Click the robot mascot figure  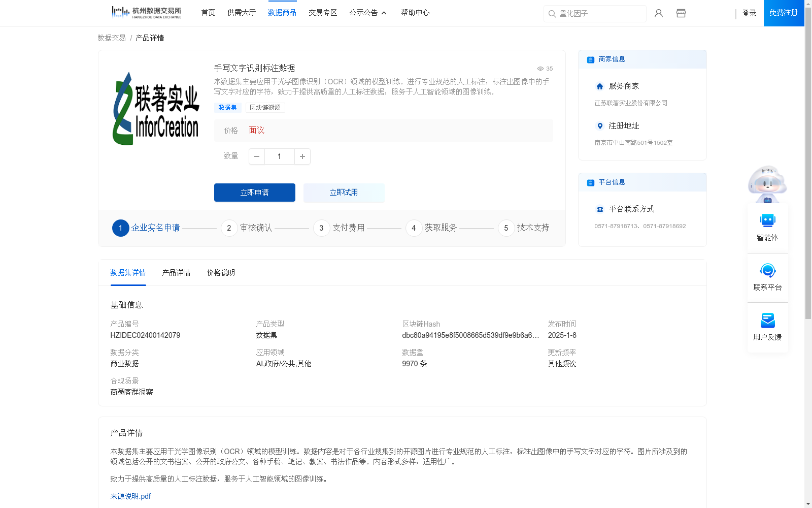767,184
